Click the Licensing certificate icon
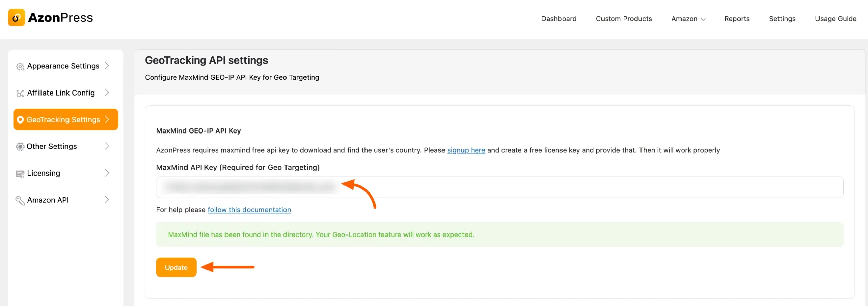This screenshot has height=306, width=868. click(20, 174)
